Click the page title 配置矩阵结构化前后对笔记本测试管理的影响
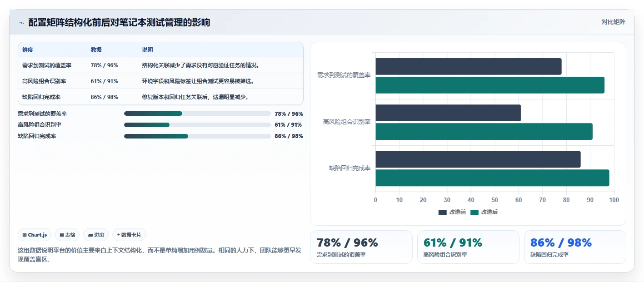 click(x=119, y=22)
